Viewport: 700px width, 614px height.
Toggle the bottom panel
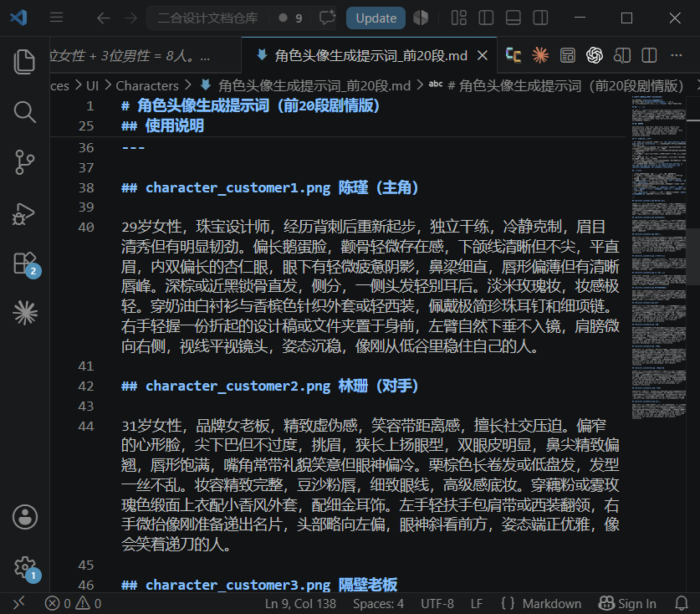click(513, 18)
